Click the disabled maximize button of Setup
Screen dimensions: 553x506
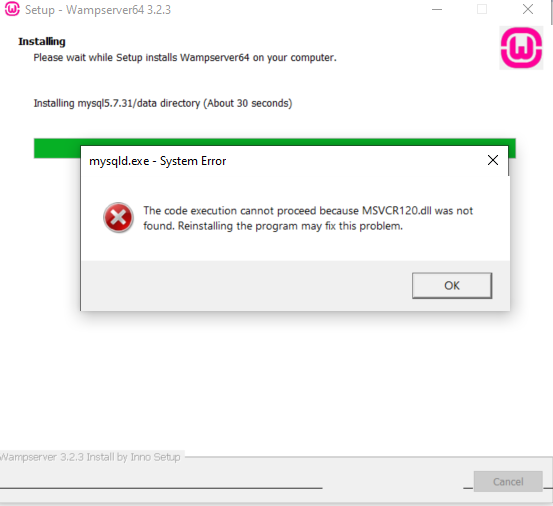coord(482,9)
